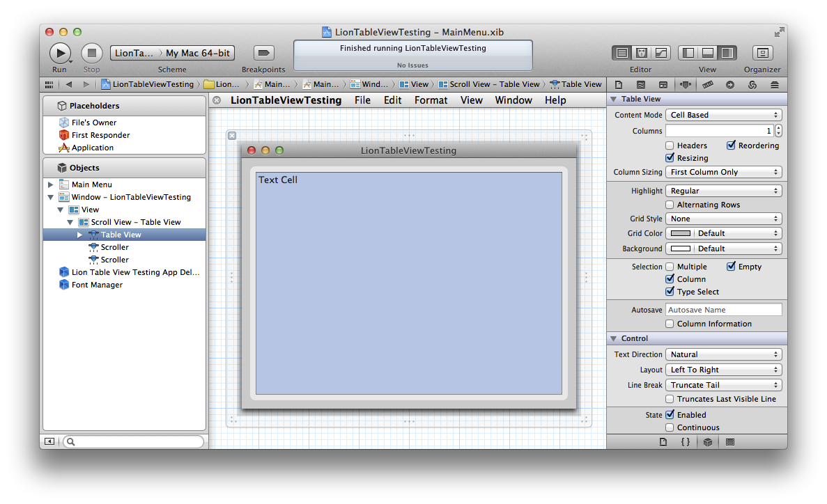
Task: Hide the document outline with bottom-left button
Action: [49, 441]
